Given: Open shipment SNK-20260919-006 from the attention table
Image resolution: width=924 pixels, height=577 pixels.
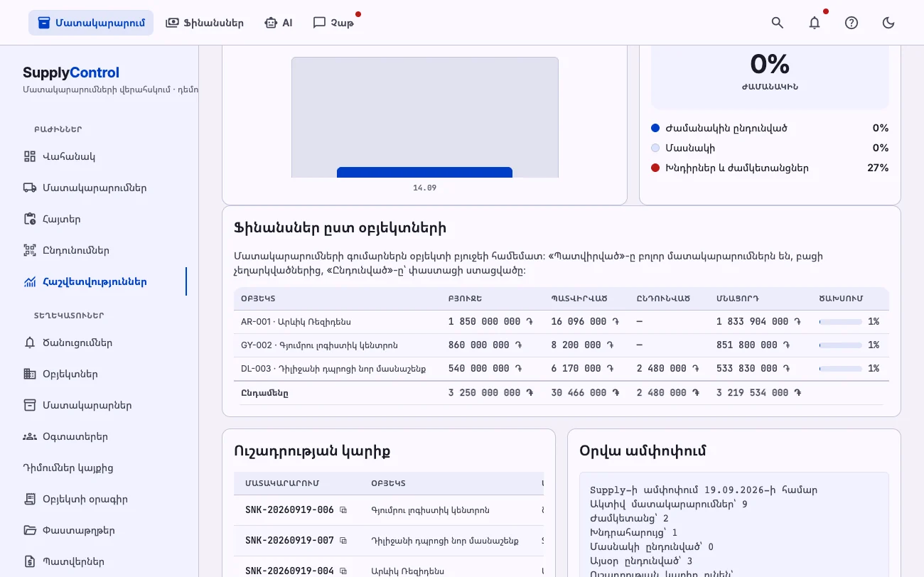Looking at the screenshot, I should click(x=289, y=510).
